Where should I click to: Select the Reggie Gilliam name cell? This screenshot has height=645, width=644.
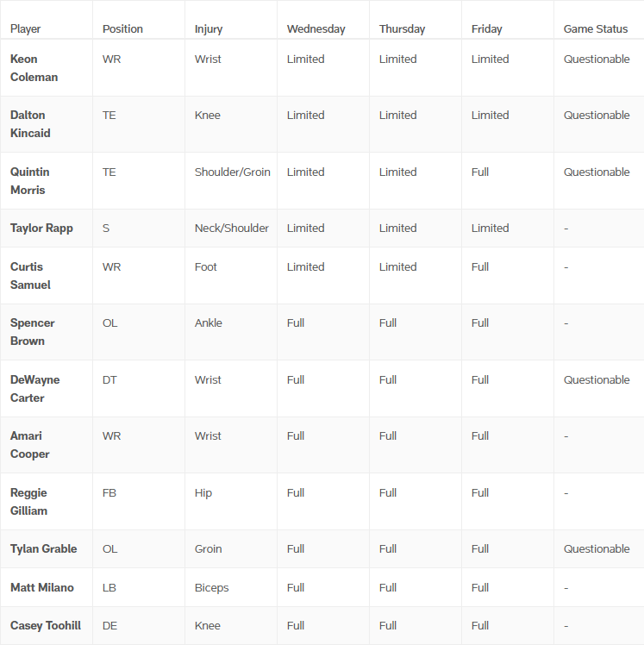click(x=28, y=502)
